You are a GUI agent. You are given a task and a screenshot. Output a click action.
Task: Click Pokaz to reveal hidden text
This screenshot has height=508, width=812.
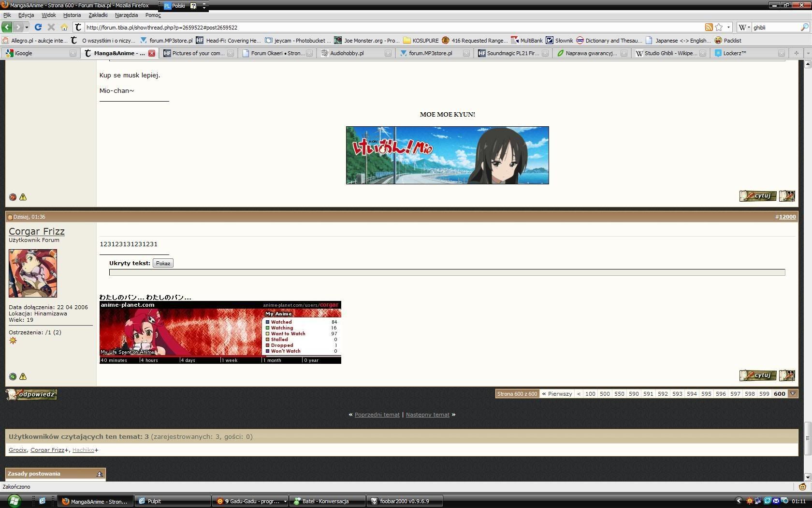click(163, 263)
